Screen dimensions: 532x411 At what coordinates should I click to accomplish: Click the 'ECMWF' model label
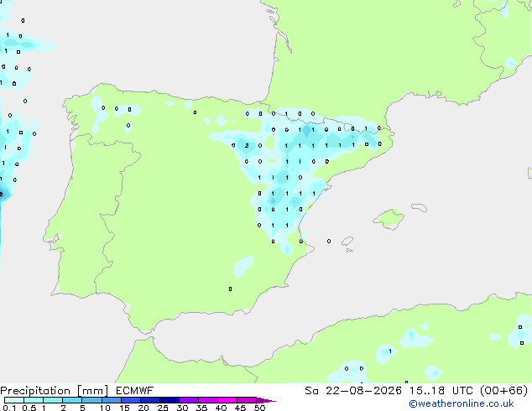tap(135, 391)
